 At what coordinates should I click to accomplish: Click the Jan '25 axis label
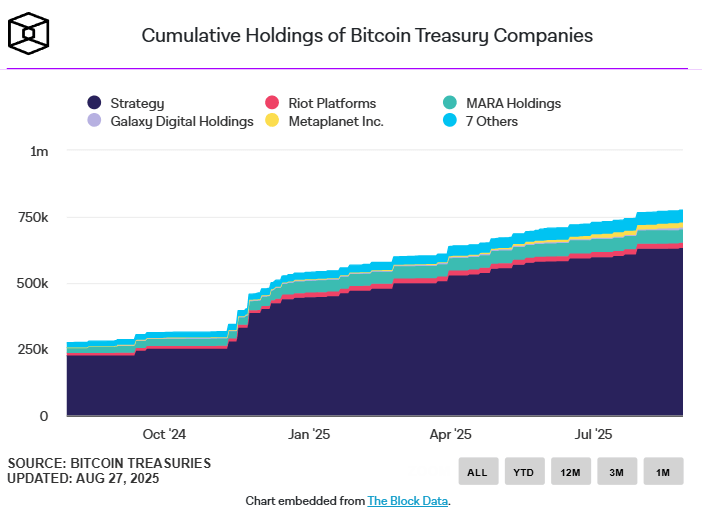coord(309,434)
